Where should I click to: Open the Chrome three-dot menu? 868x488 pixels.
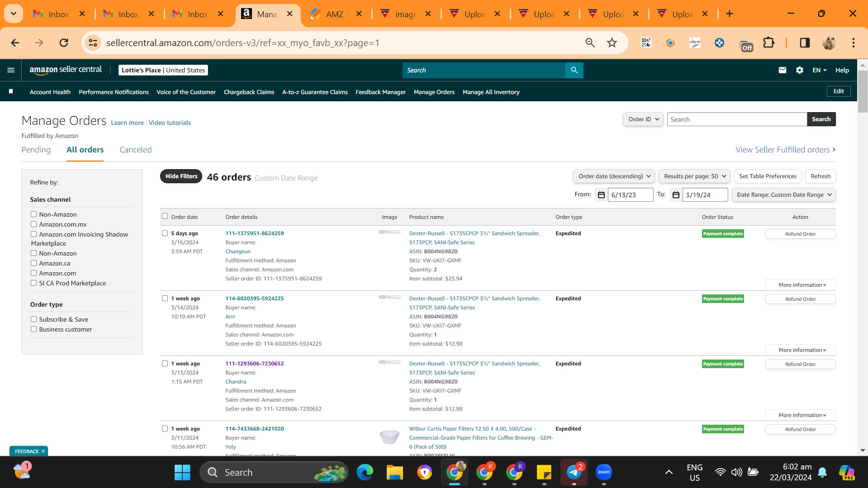click(x=853, y=43)
